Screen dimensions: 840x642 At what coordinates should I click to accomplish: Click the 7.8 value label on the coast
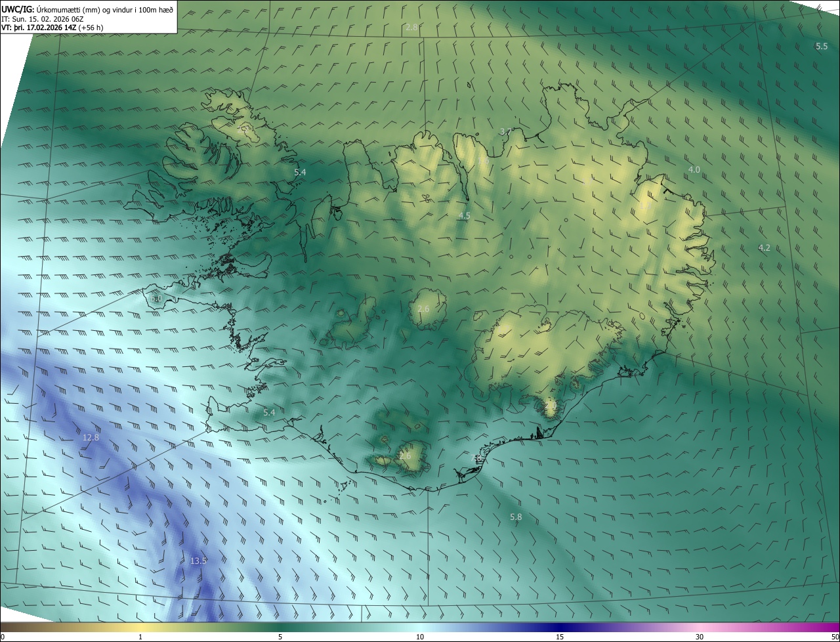pyautogui.click(x=477, y=458)
